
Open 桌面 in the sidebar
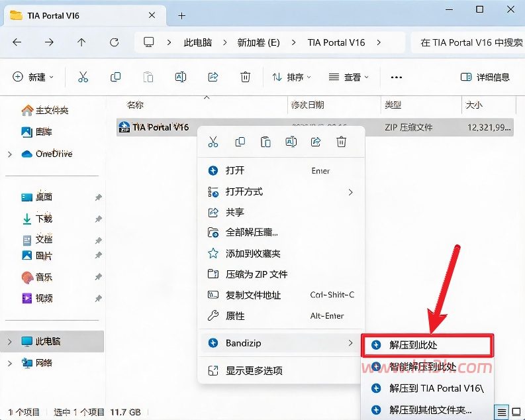[37, 197]
